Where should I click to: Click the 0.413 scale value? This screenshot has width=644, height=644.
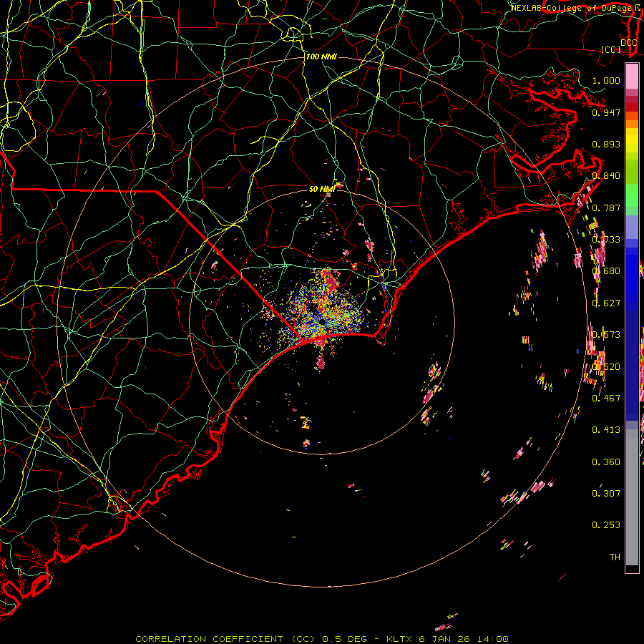click(606, 429)
